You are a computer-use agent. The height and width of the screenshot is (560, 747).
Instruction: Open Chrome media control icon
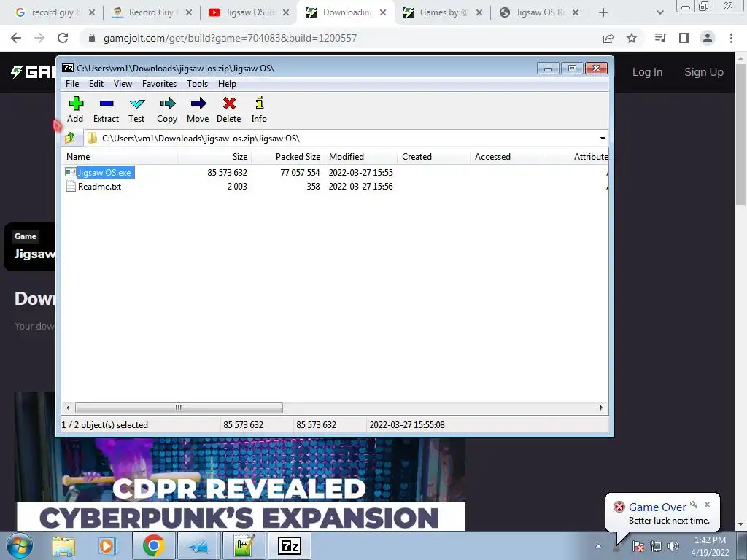(x=660, y=38)
